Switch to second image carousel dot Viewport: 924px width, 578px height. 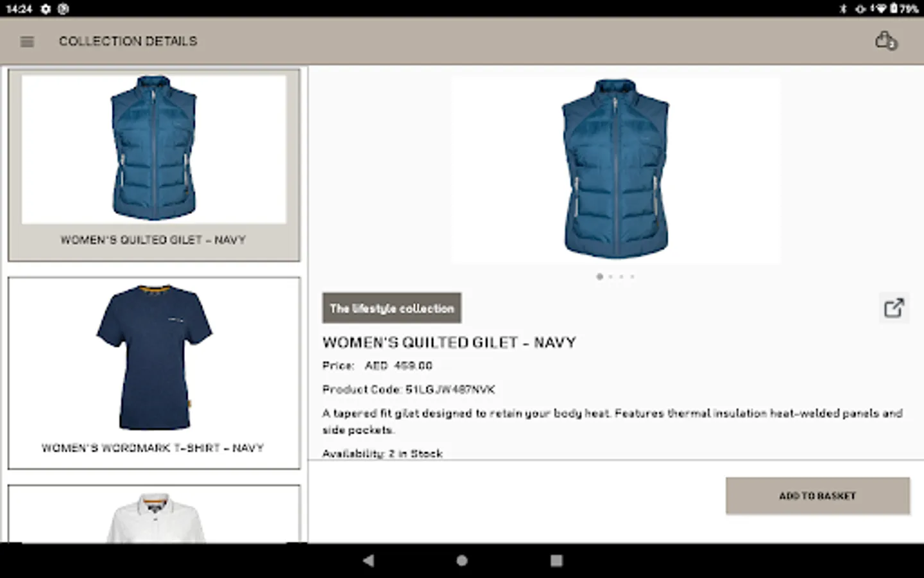click(x=611, y=277)
